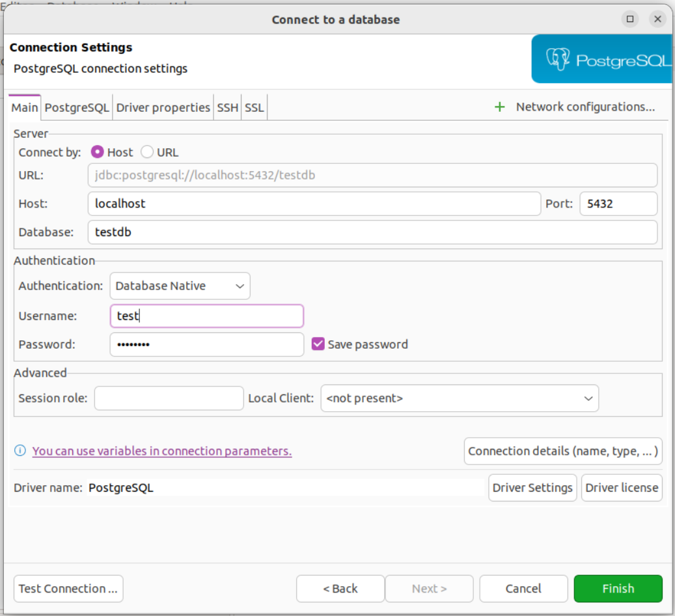Screen dimensions: 675x616
Task: Switch to the SSH tab
Action: (227, 107)
